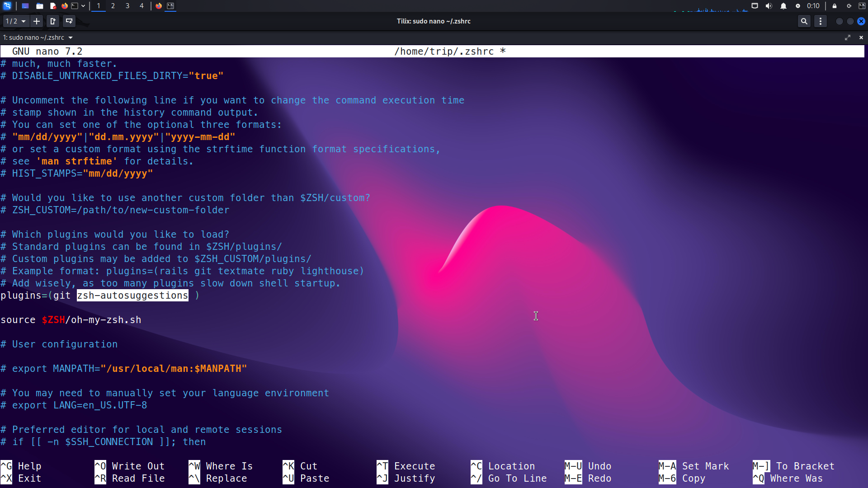Viewport: 868px width, 488px height.
Task: Click the add terminal right icon
Action: [x=53, y=21]
